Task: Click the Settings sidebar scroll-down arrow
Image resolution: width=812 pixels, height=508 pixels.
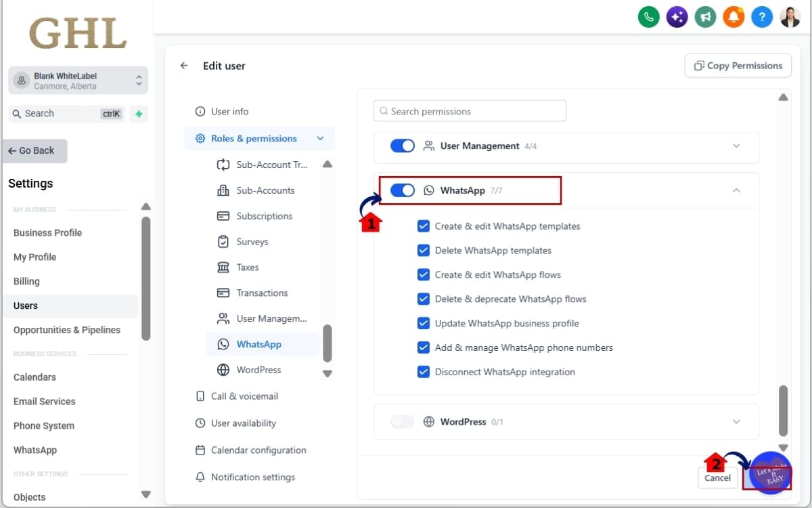Action: tap(145, 494)
